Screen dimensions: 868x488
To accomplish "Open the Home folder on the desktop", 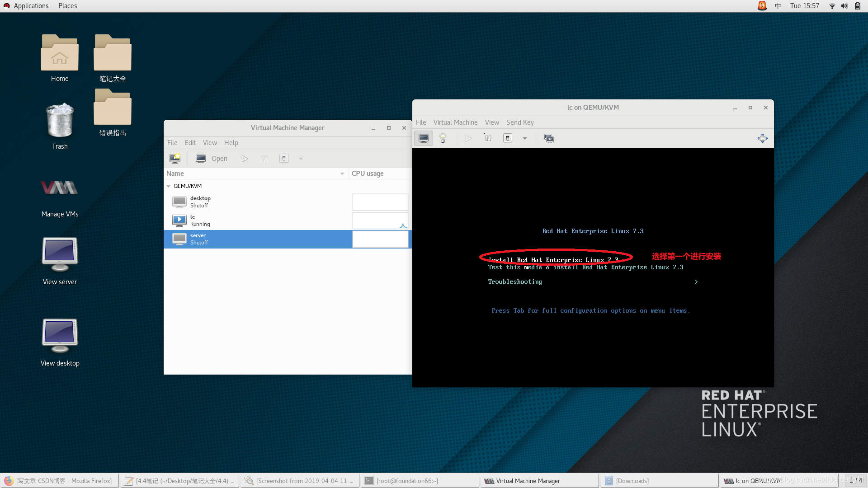I will [x=60, y=58].
